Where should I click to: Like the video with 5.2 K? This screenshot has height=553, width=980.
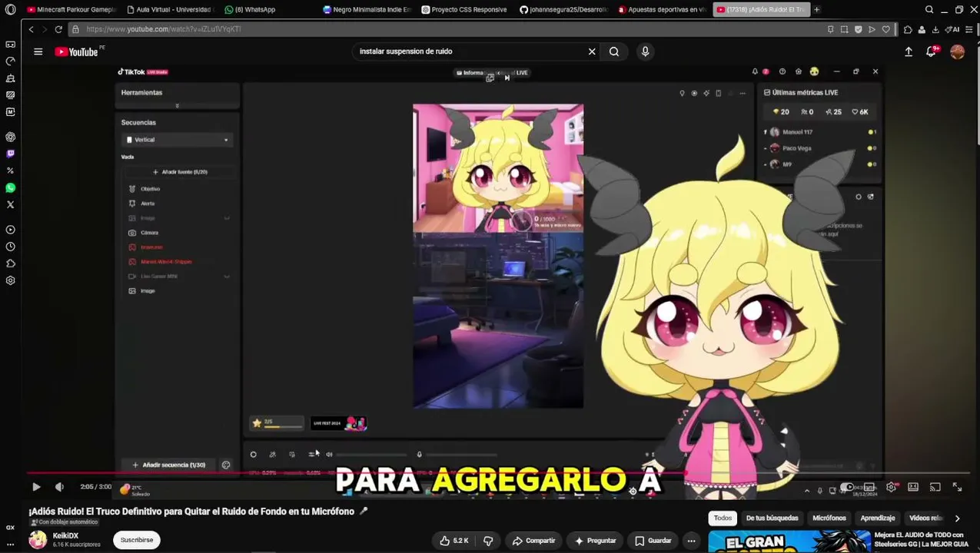(x=453, y=541)
